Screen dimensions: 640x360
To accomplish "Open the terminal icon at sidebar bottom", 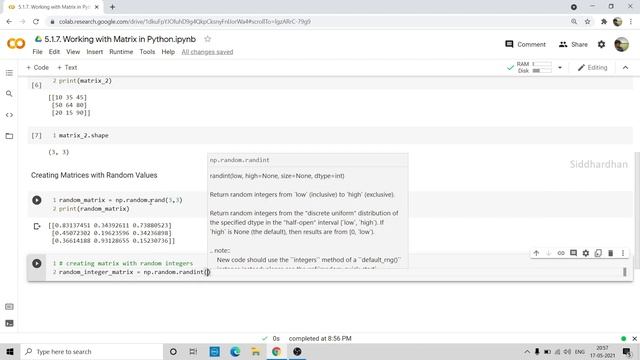I will pyautogui.click(x=9, y=323).
